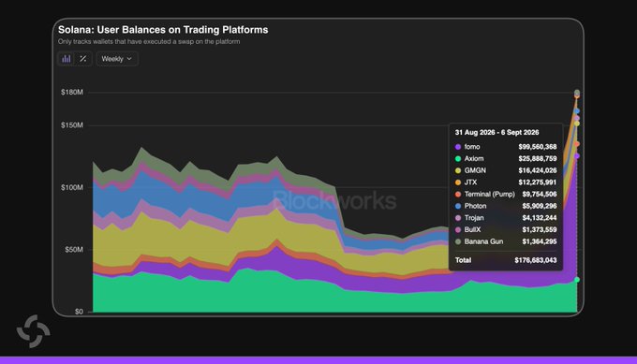Open the Weekly interval dropdown
Image resolution: width=637 pixels, height=364 pixels.
point(117,59)
